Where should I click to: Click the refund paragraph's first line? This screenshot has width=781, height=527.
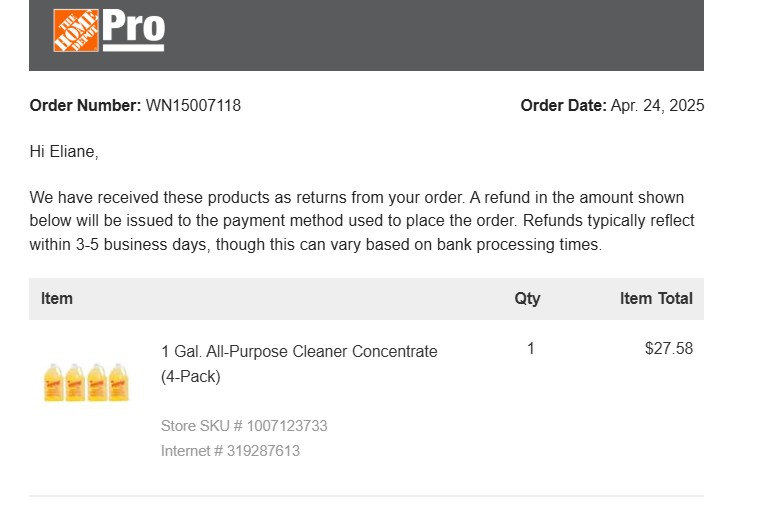(x=357, y=197)
